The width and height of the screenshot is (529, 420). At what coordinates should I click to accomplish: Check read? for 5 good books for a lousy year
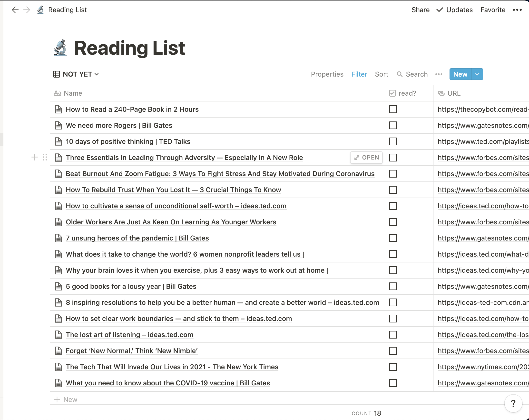[393, 287]
